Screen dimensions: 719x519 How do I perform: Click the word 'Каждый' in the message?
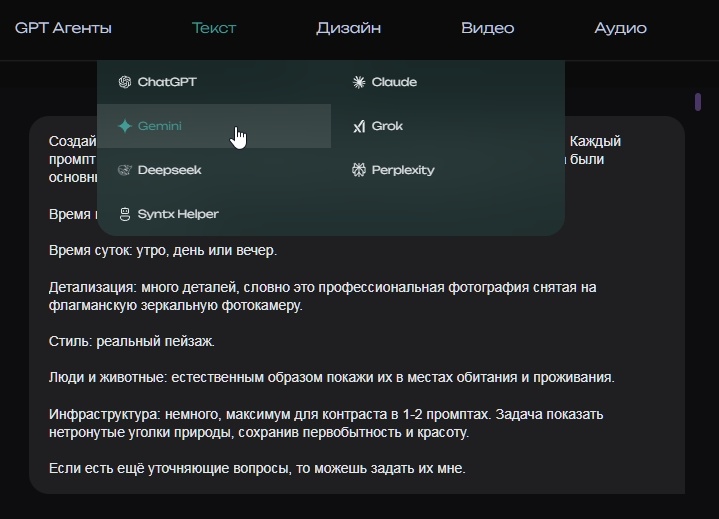(595, 141)
